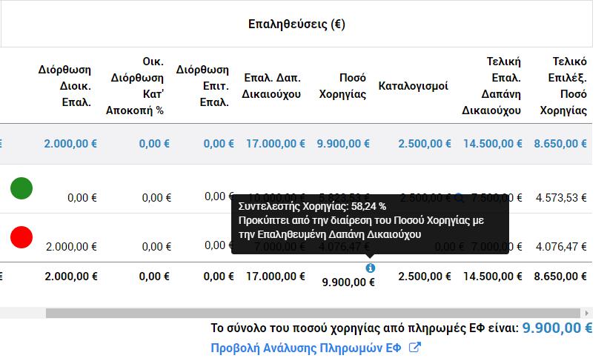This screenshot has width=607, height=364.
Task: Click blue 9.900,00 € in summary row
Action: (x=343, y=144)
